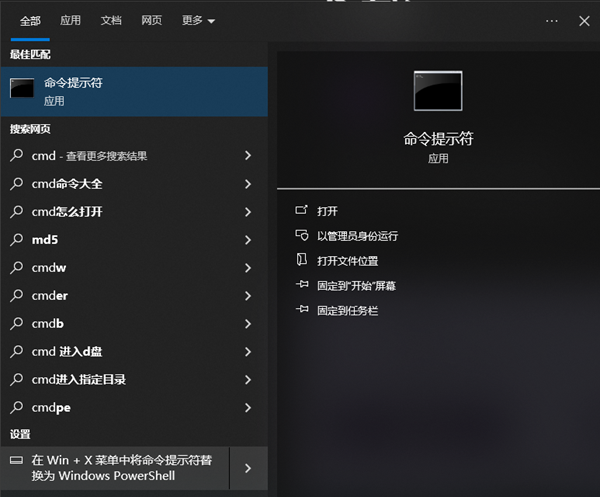This screenshot has width=600, height=497.
Task: Select the 'cmd 进入d盘' suggestion
Action: click(134, 352)
